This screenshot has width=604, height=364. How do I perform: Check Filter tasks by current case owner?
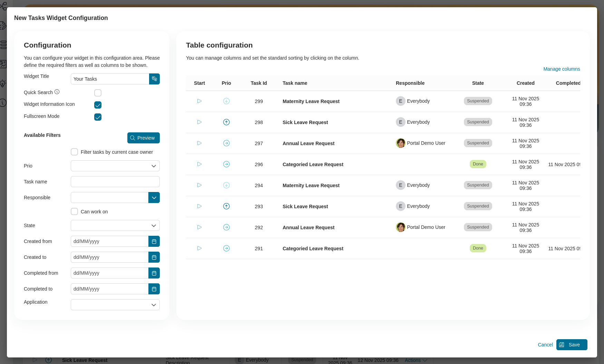[x=74, y=152]
